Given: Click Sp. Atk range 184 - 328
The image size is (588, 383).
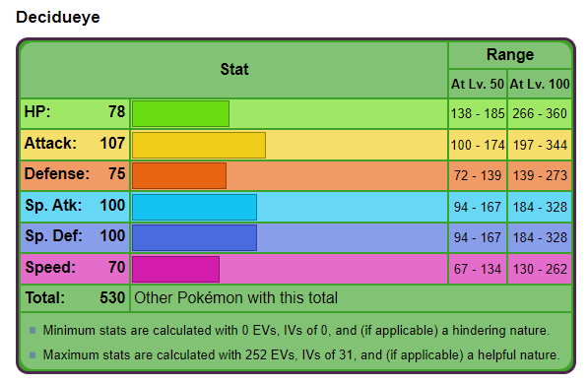Looking at the screenshot, I should point(540,207).
